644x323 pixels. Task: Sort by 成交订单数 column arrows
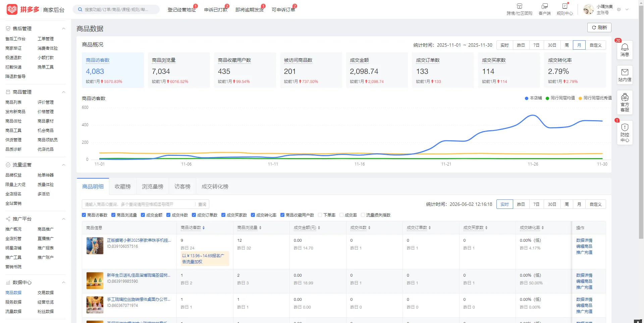(x=430, y=228)
